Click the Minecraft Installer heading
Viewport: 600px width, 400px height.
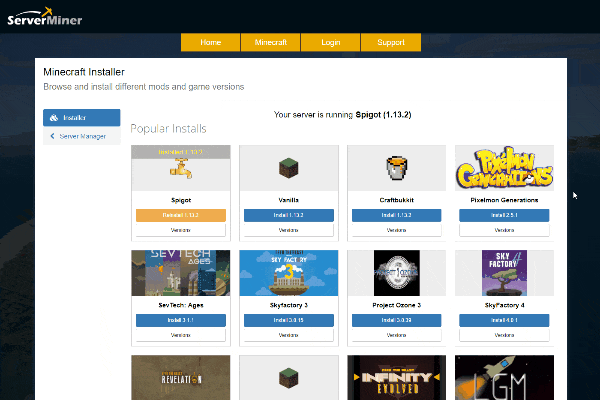(84, 72)
